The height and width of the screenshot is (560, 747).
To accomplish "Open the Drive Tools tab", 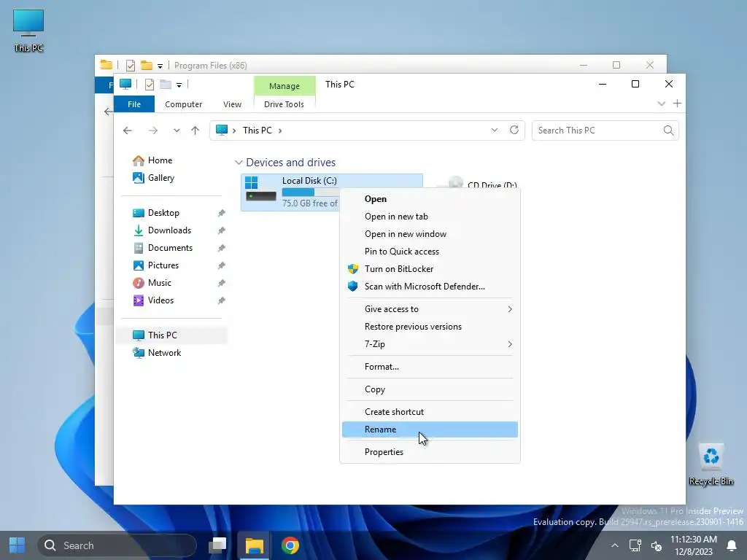I will (x=284, y=104).
